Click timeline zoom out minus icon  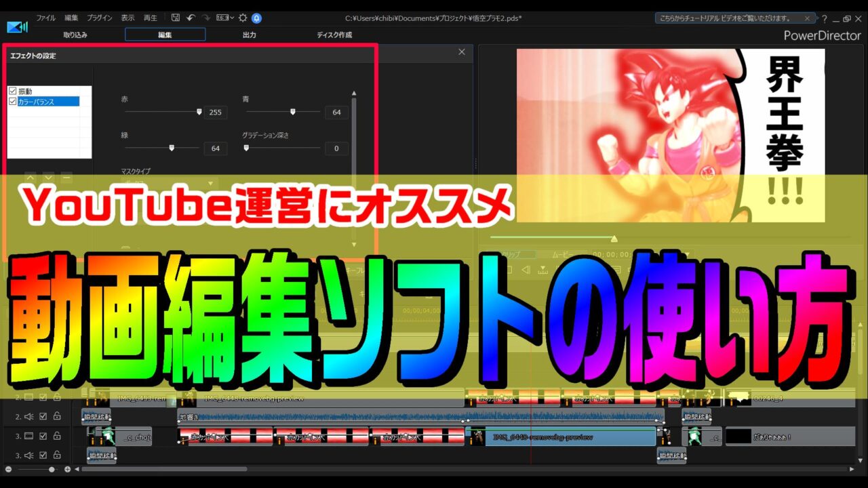tap(8, 469)
